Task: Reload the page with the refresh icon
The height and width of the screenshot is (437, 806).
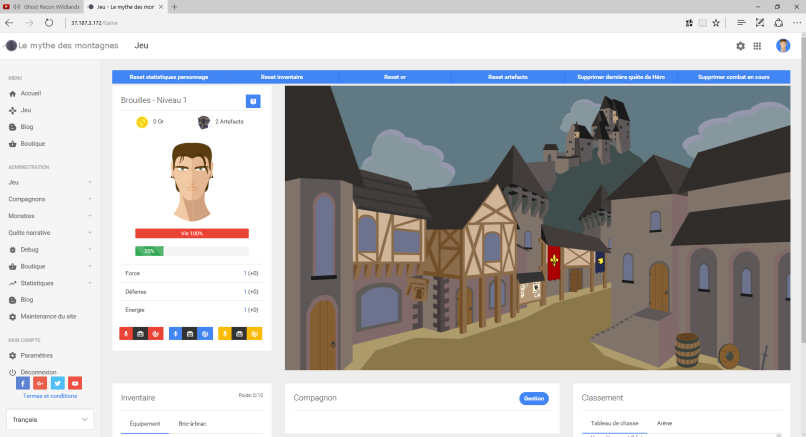Action: tap(49, 23)
